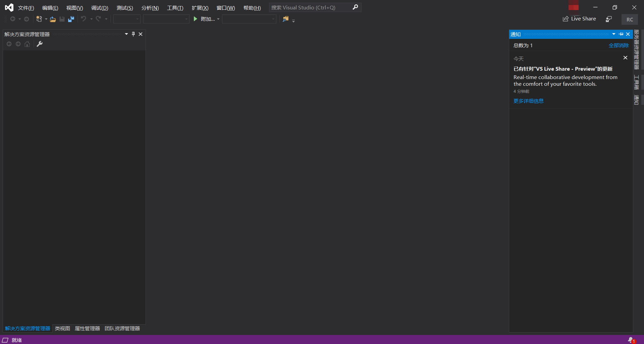Switch to 属性管理器 tab
This screenshot has width=644, height=344.
[x=87, y=328]
